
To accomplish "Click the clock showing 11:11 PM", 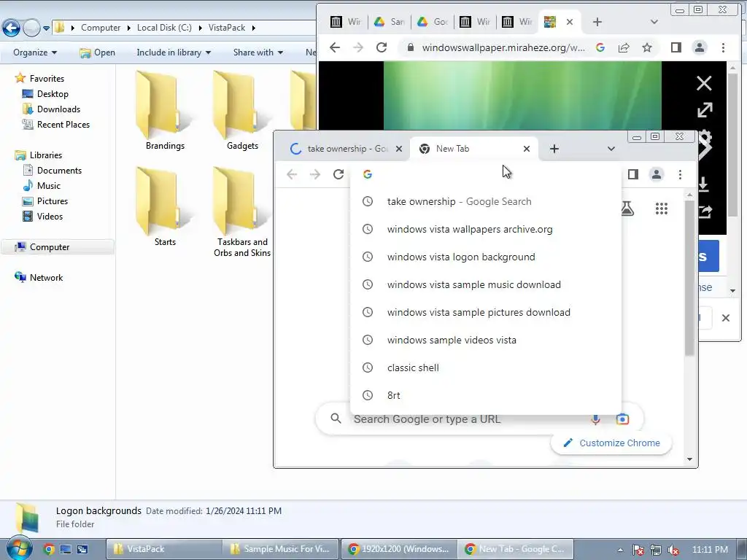I will [x=710, y=550].
